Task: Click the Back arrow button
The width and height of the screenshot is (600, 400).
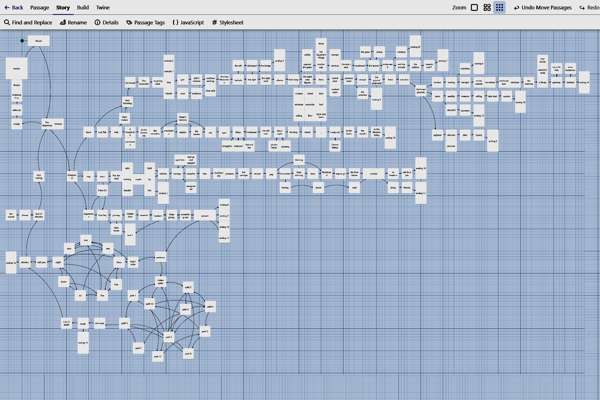Action: pyautogui.click(x=13, y=7)
